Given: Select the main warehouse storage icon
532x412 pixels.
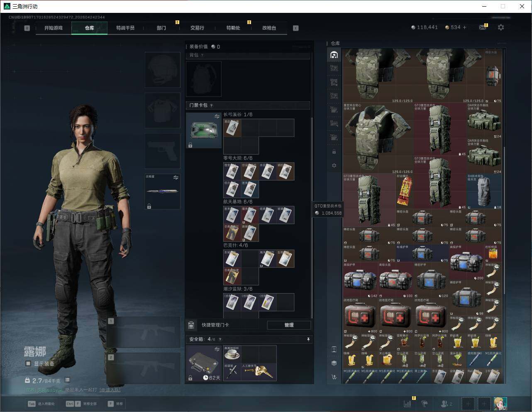Looking at the screenshot, I should click(x=334, y=55).
